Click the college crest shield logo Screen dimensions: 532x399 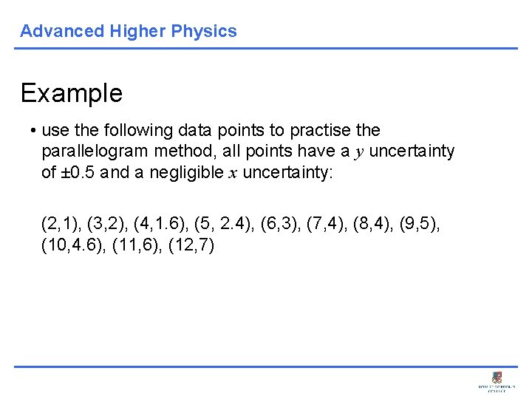coord(496,376)
